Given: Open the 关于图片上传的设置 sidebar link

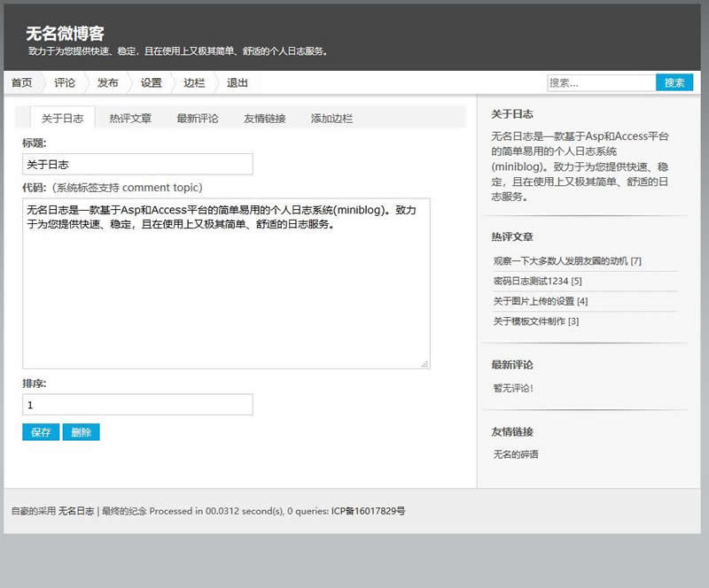Looking at the screenshot, I should coord(540,301).
